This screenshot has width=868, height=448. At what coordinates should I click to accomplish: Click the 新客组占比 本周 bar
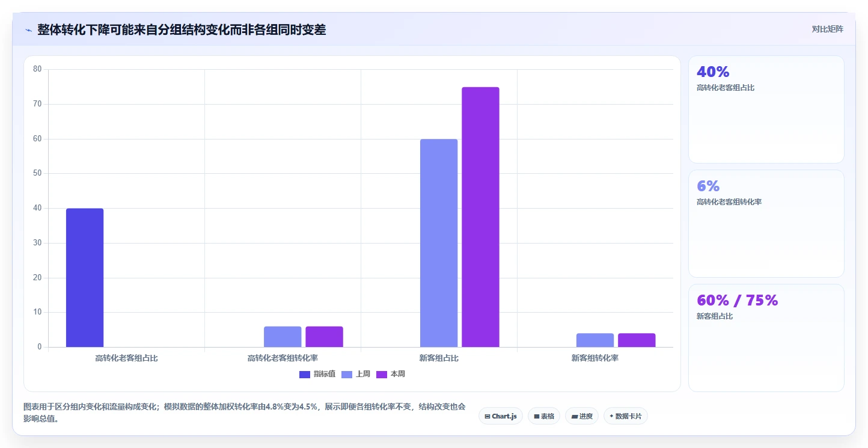(480, 217)
